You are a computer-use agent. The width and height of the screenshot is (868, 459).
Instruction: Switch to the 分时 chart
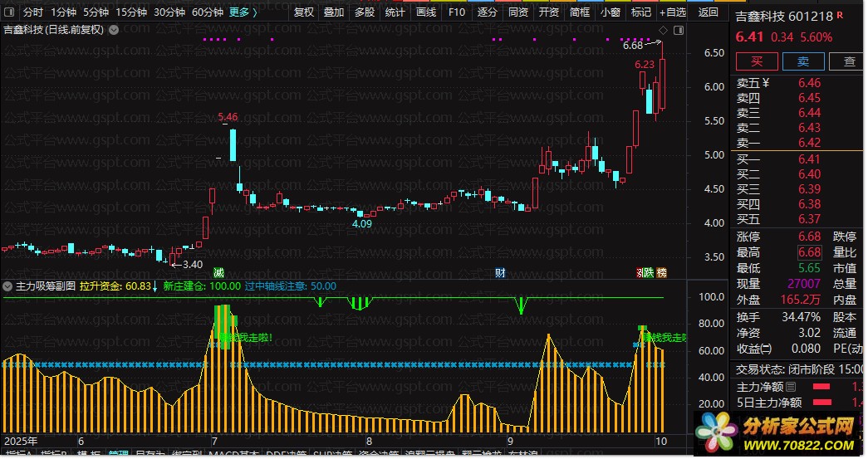(32, 12)
